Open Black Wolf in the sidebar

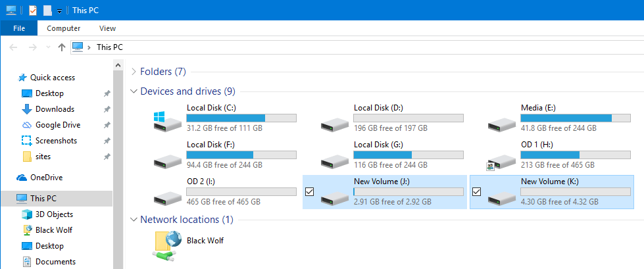[54, 230]
